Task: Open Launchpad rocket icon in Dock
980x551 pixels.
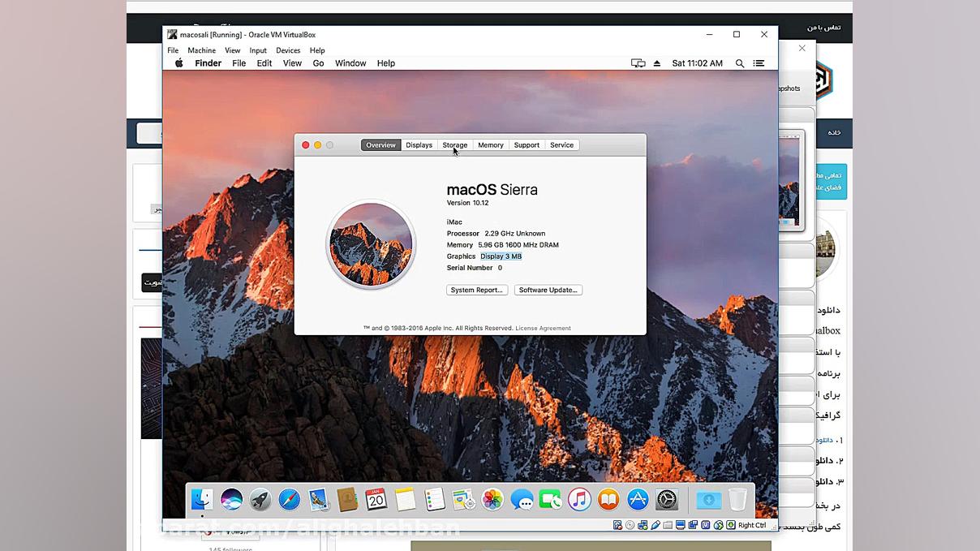Action: tap(260, 499)
